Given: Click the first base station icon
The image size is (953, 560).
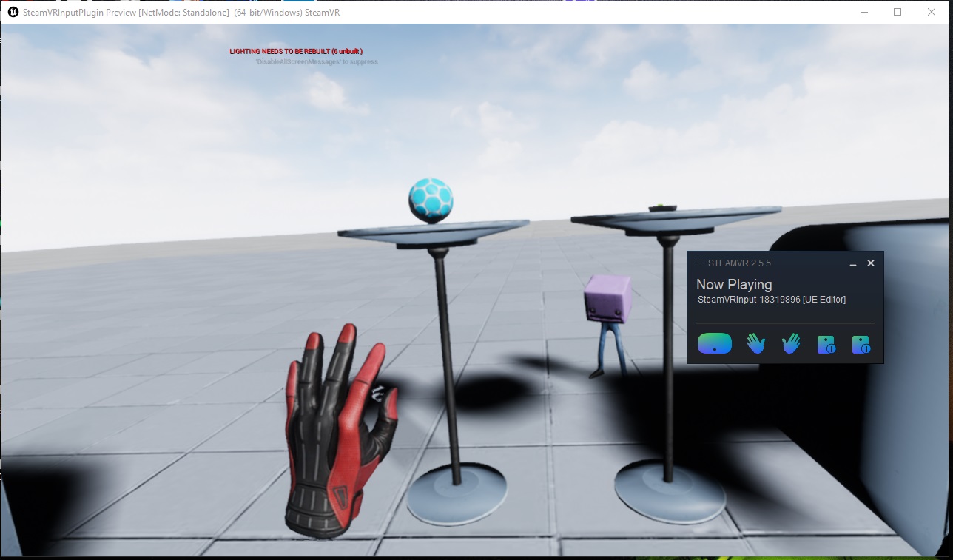Looking at the screenshot, I should pos(826,344).
